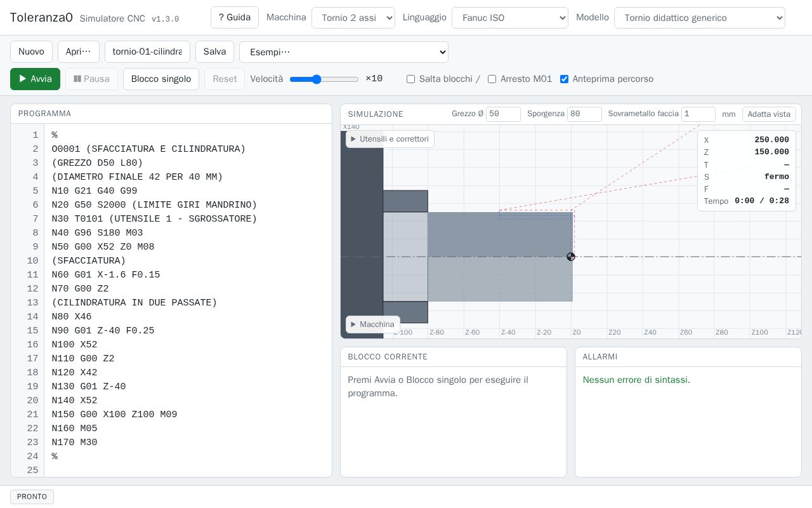Click the Apri… button

79,51
